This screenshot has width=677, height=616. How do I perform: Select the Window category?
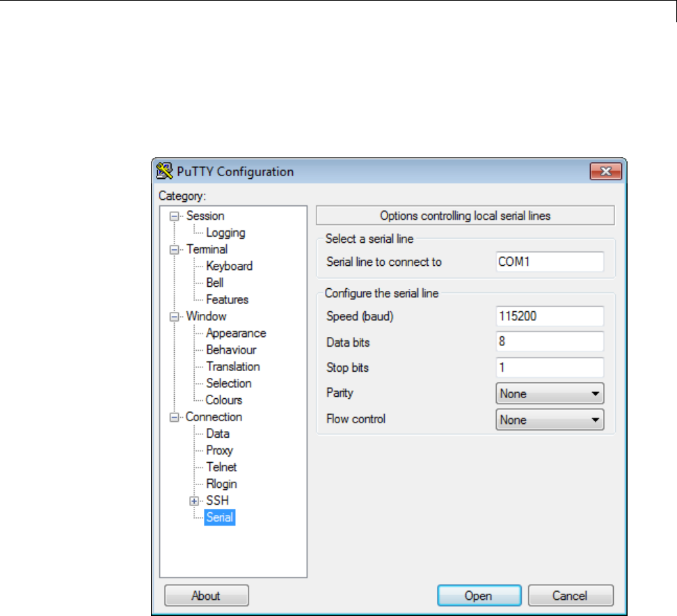point(206,316)
